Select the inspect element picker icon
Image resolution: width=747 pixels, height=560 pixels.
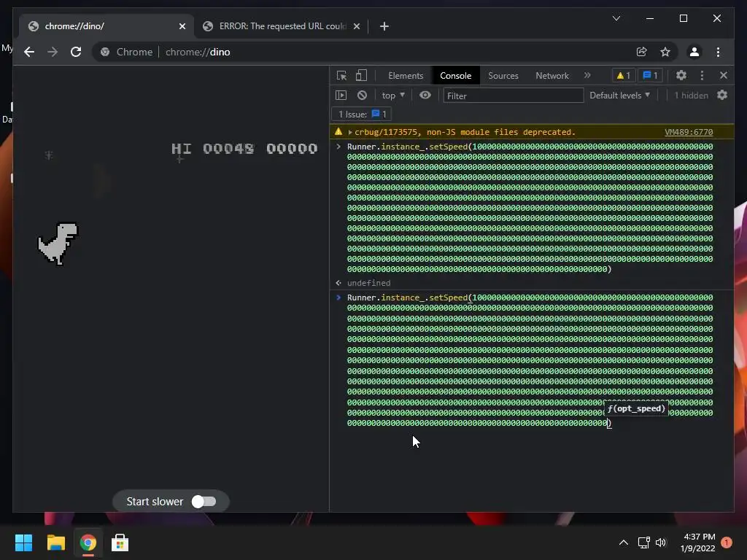coord(341,75)
